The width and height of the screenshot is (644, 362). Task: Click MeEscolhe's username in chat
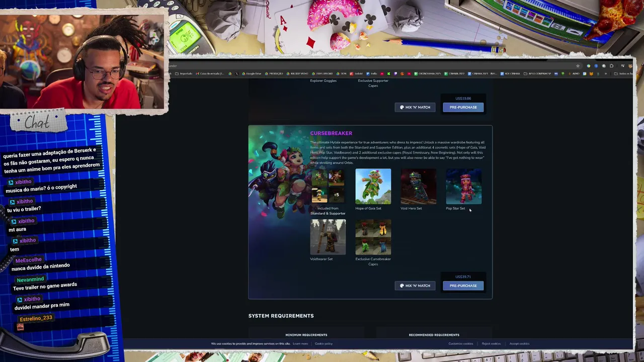(x=28, y=260)
